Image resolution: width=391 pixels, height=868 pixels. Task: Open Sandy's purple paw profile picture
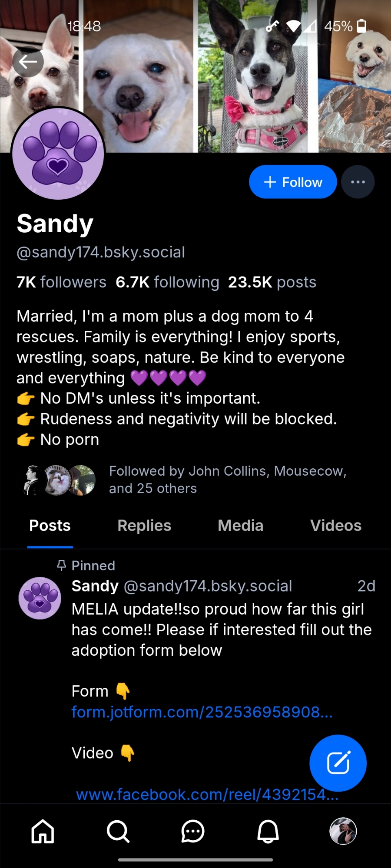coord(58,154)
